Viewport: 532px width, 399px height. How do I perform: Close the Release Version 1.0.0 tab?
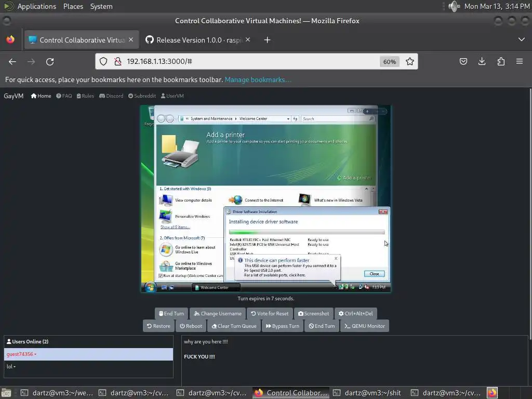(248, 39)
